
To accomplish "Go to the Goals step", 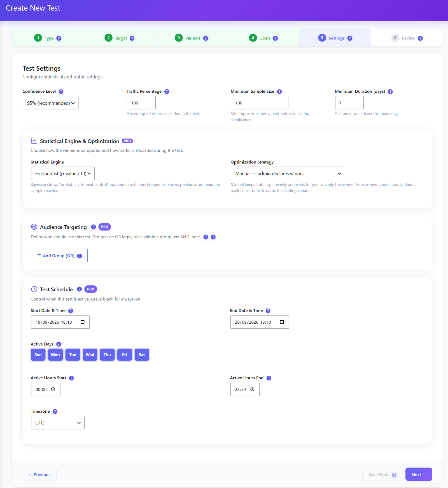I will 263,38.
